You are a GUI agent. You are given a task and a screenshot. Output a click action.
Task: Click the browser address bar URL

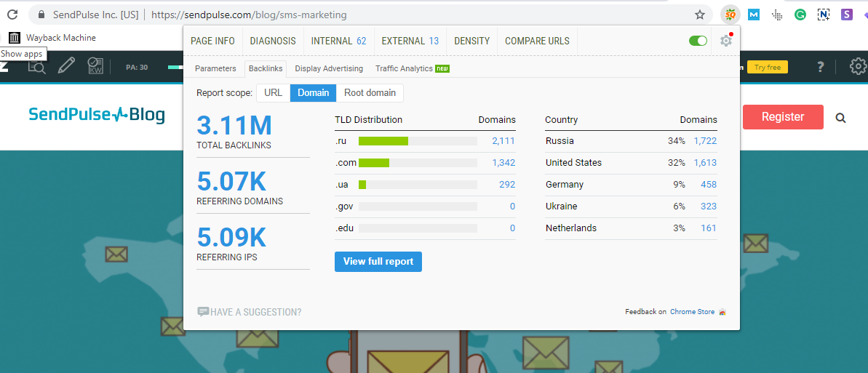click(249, 15)
